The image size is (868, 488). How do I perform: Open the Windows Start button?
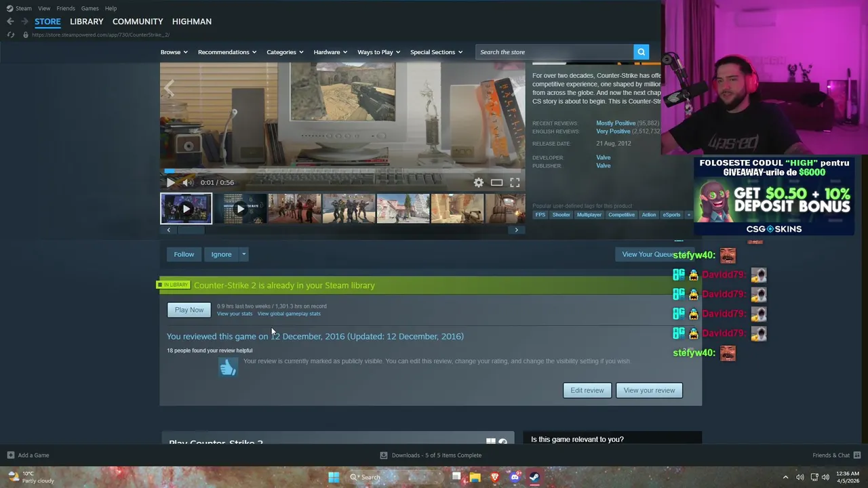tap(334, 477)
